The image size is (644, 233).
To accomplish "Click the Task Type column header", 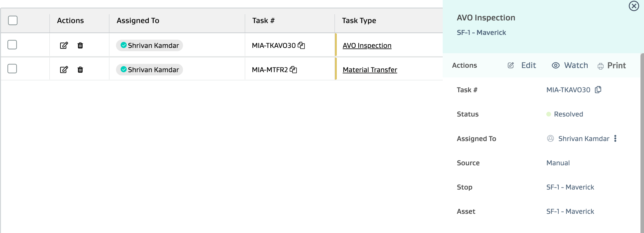I will (359, 20).
